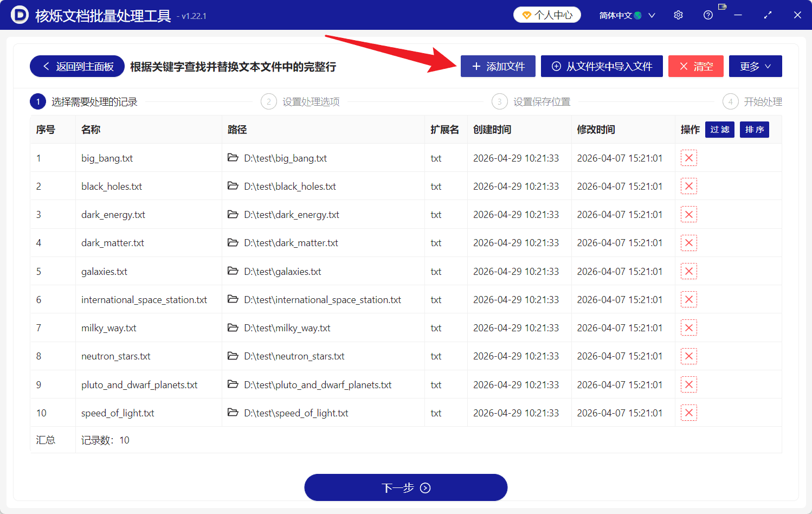Click the 个人中心 dropdown button
812x514 pixels.
(x=547, y=15)
